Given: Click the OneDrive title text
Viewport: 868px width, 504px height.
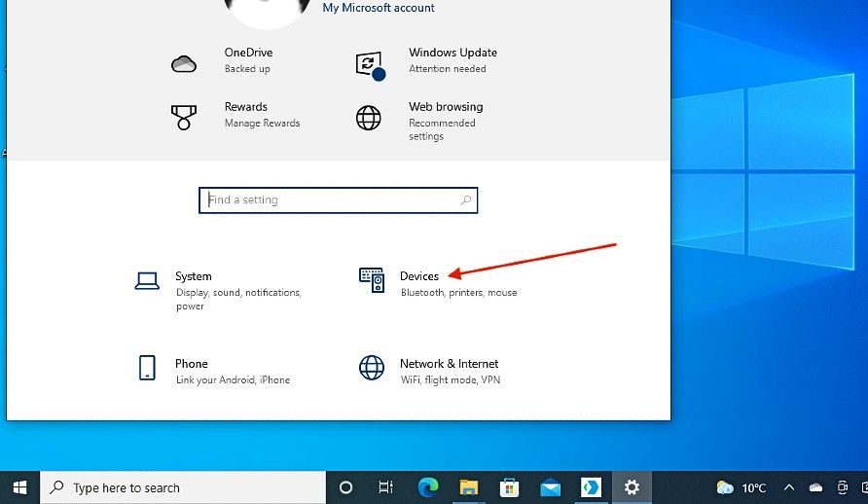Looking at the screenshot, I should click(x=248, y=53).
